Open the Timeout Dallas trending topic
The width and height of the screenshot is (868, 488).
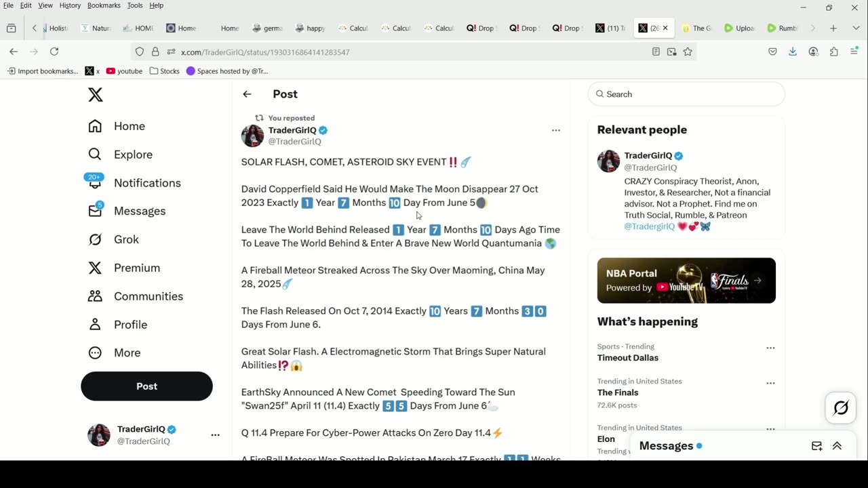628,358
